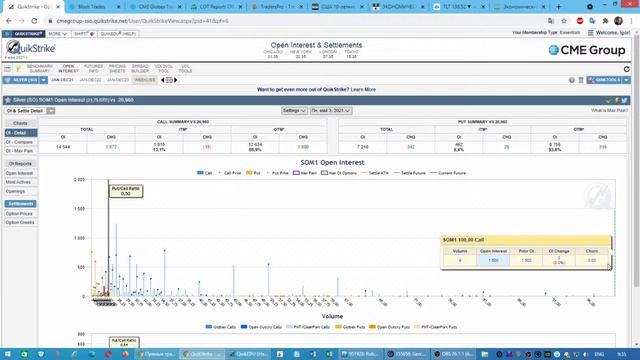Open the OI - Max Pain chart view
640x360 pixels.
coord(19,151)
